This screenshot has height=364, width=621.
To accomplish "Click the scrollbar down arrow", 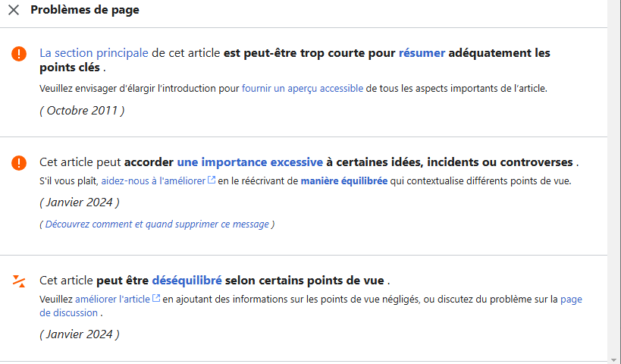I will (x=614, y=358).
